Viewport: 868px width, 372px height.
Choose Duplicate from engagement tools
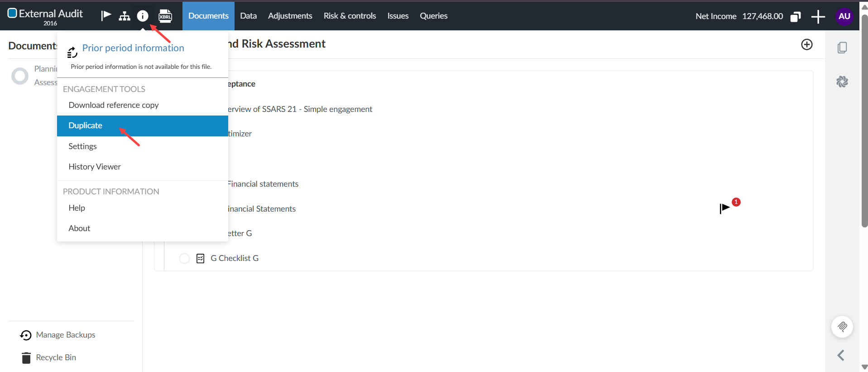coord(143,126)
